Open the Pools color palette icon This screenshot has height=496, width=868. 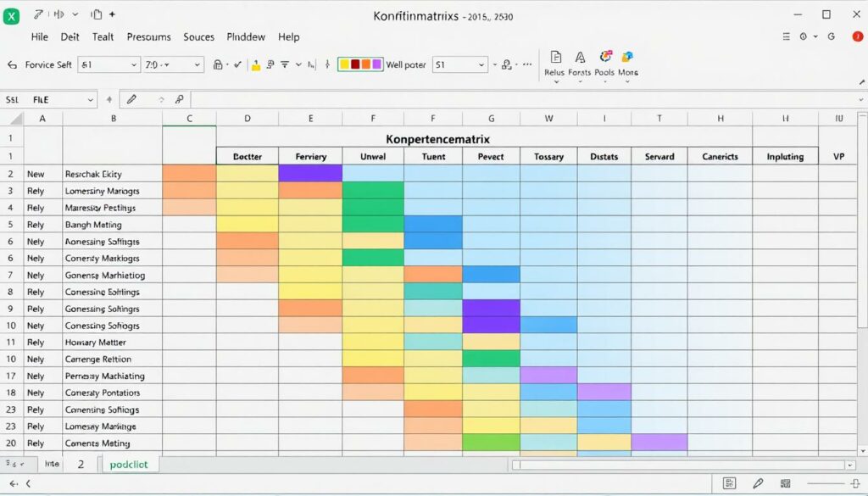click(x=605, y=58)
